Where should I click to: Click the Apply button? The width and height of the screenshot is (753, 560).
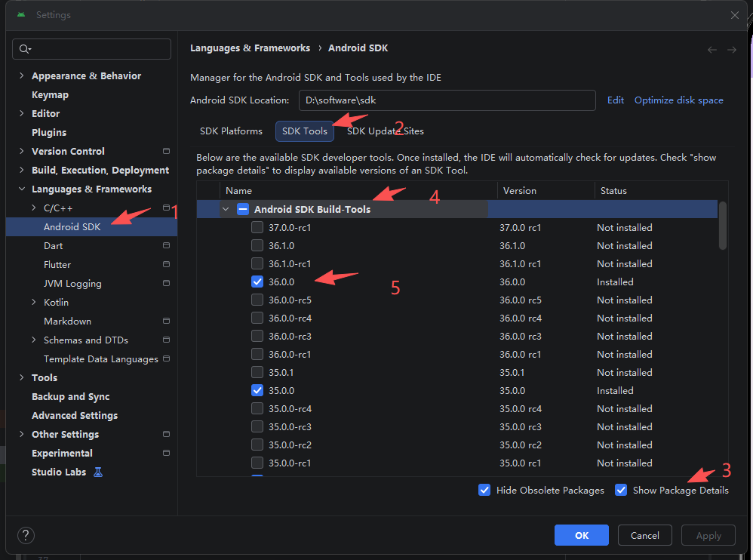[708, 535]
